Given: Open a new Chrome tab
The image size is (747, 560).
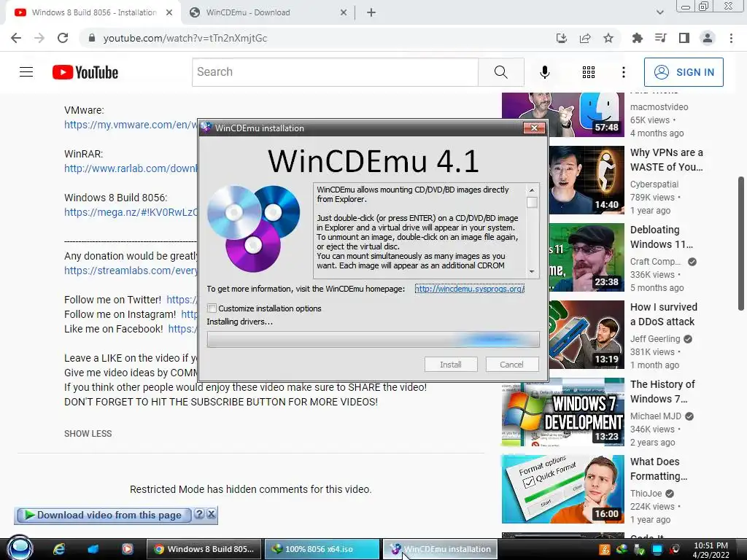Looking at the screenshot, I should 371,12.
